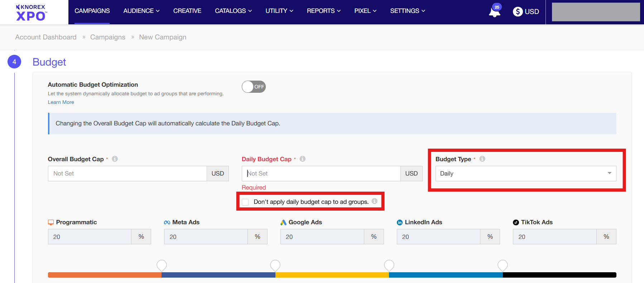644x283 pixels.
Task: Go to the Campaigns tab
Action: coord(92,11)
